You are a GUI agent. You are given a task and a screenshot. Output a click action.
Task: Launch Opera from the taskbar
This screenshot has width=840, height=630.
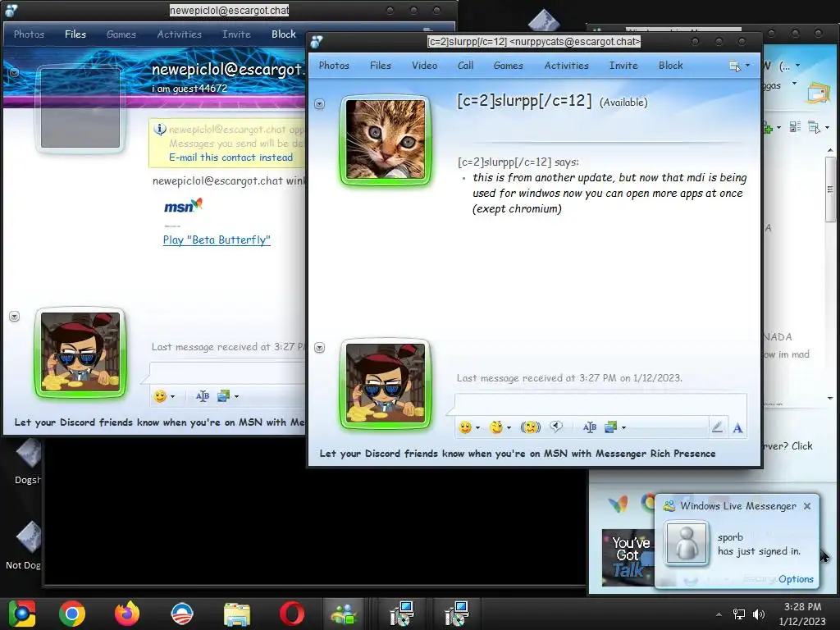click(292, 614)
